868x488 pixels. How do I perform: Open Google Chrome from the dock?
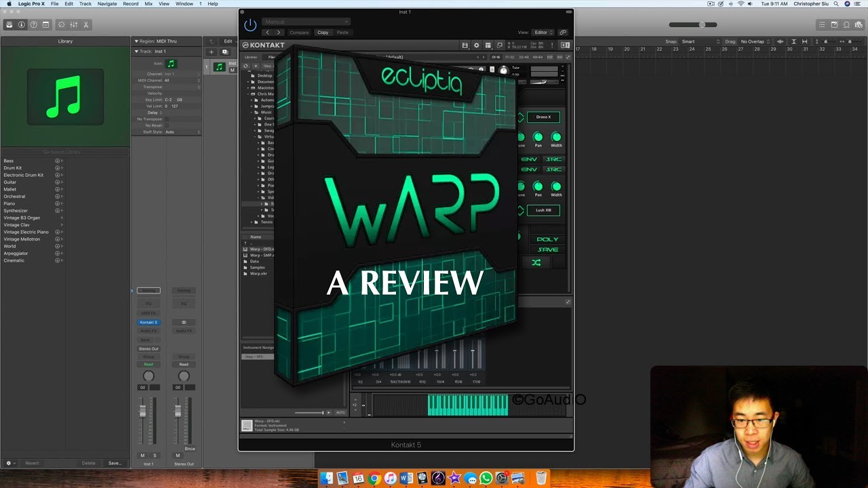point(374,479)
